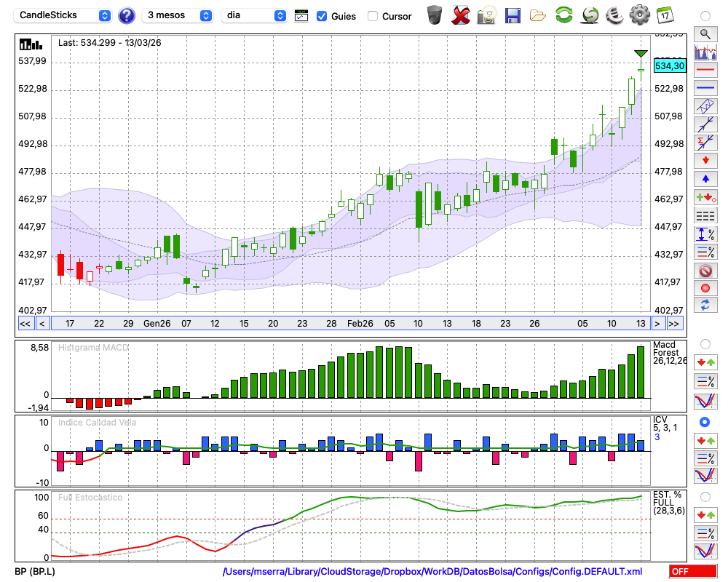728x582 pixels.
Task: Click the << jump-to-start button
Action: pos(25,323)
